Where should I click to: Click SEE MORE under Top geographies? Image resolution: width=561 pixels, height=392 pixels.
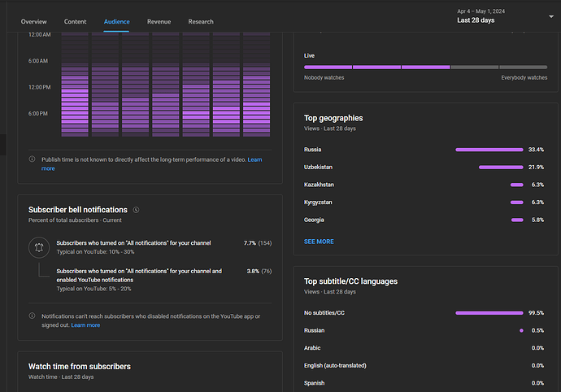pyautogui.click(x=319, y=242)
